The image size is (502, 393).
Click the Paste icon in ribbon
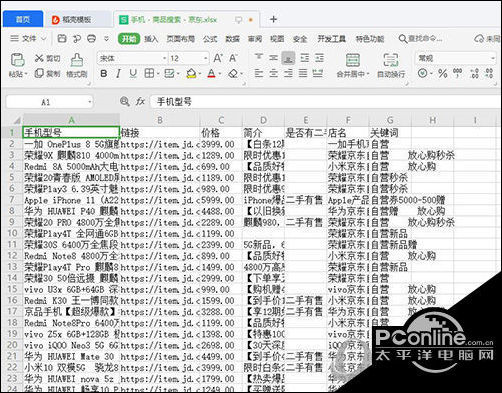point(18,60)
